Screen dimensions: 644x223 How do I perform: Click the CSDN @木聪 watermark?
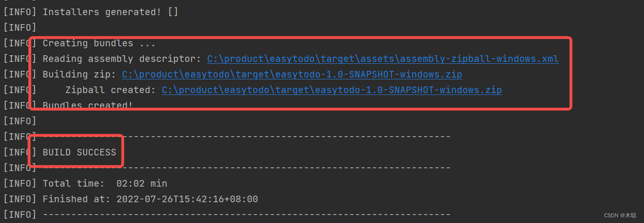[620, 215]
